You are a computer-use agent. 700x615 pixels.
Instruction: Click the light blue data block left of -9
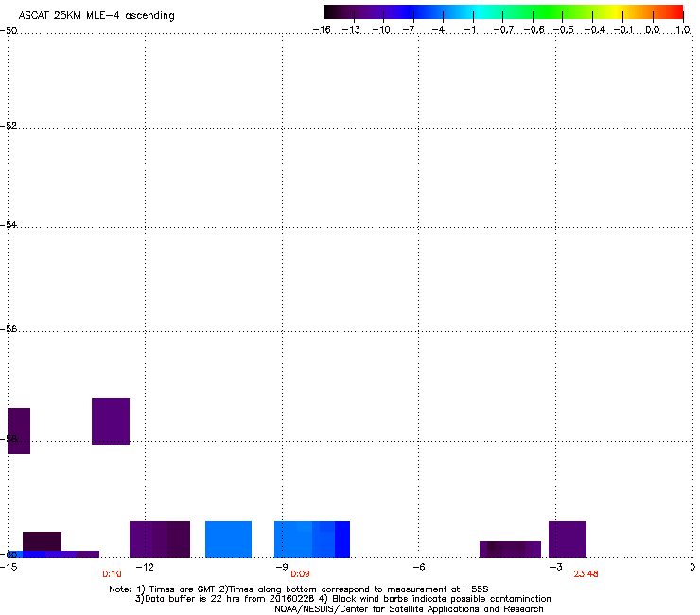228,539
